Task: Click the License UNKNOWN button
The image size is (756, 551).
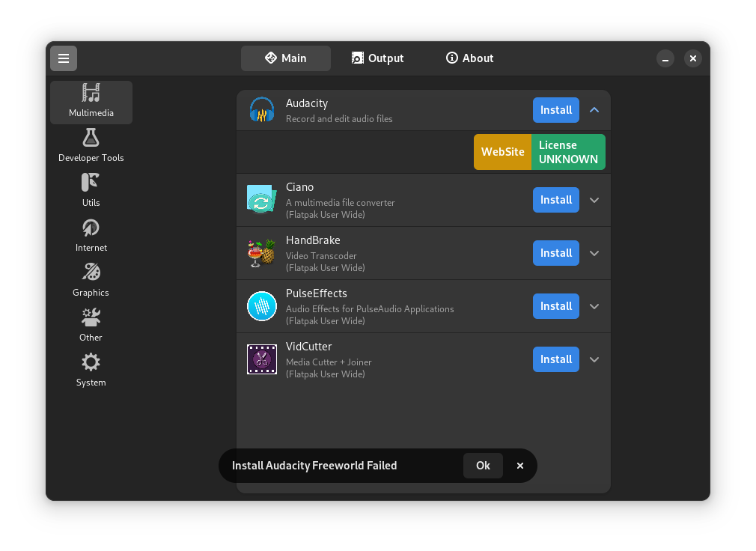Action: coord(568,152)
